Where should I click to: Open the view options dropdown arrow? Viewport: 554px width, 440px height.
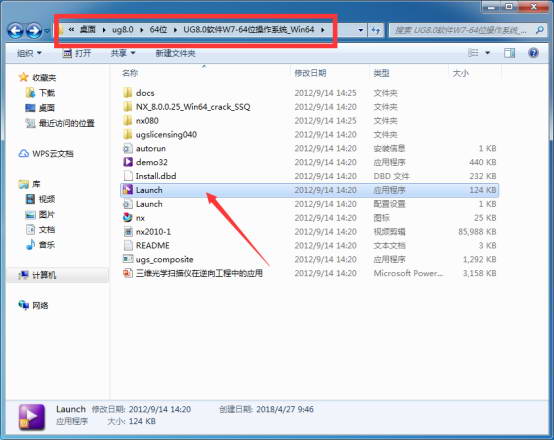pos(488,53)
